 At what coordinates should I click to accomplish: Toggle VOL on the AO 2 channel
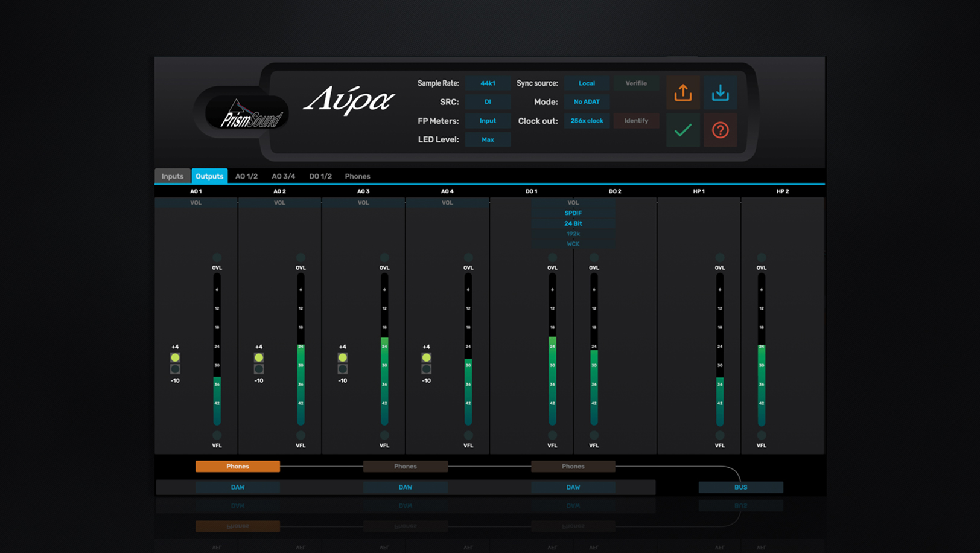[x=279, y=203]
